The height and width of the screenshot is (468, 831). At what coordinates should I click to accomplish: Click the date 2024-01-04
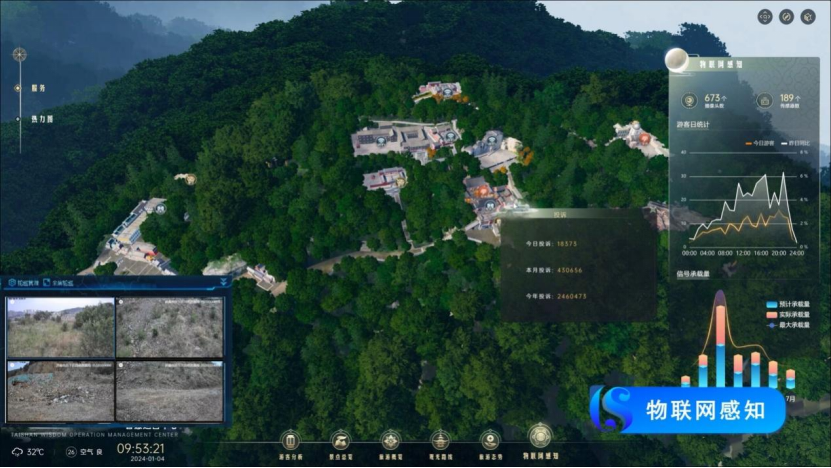click(147, 458)
